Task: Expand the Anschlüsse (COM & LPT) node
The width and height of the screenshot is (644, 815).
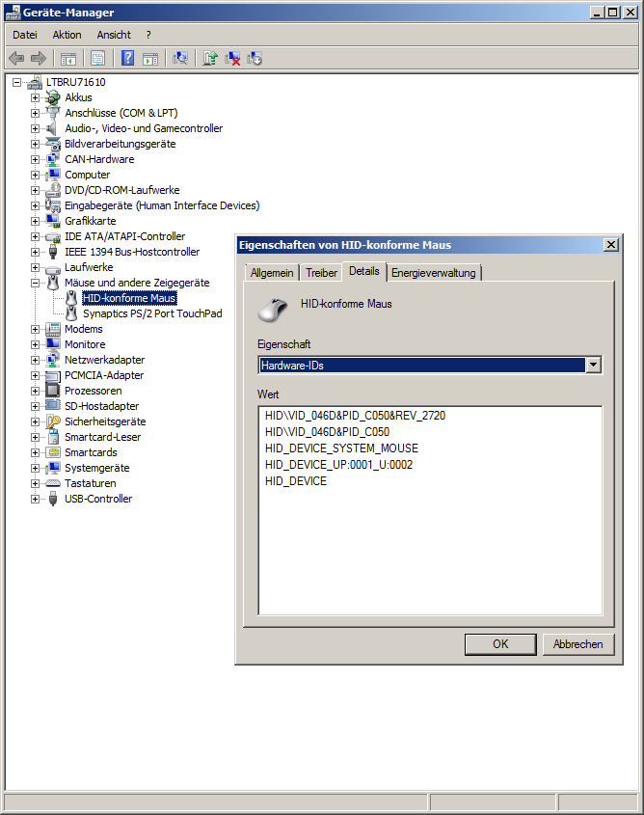Action: [x=35, y=113]
